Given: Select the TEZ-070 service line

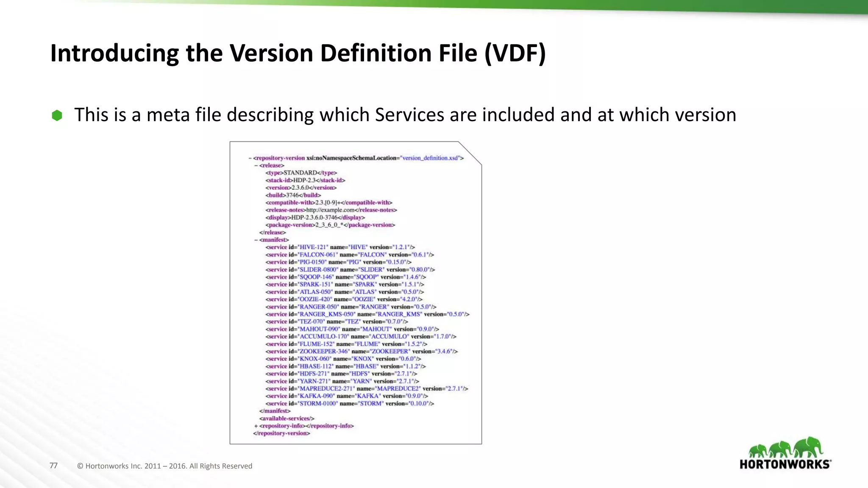Looking at the screenshot, I should (x=337, y=322).
